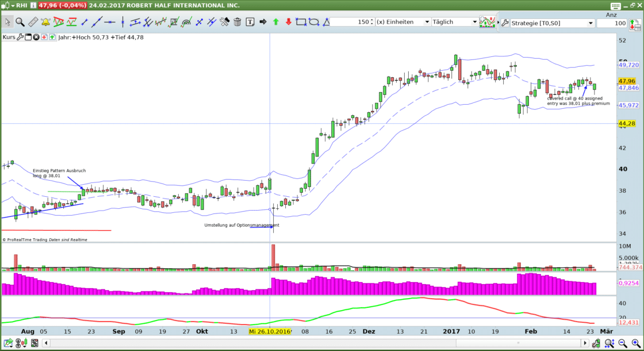
Task: Select the crossed double-line drawing tool
Action: pos(212,22)
